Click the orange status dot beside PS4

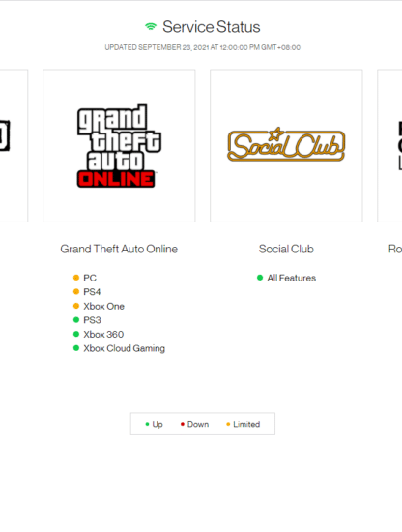[76, 292]
